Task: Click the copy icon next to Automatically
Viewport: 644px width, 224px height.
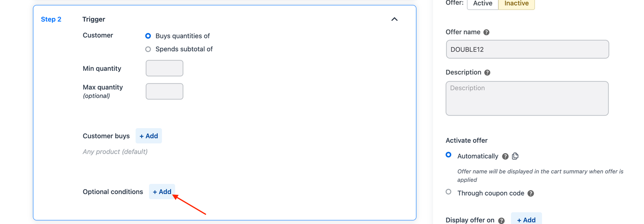Action: click(515, 156)
